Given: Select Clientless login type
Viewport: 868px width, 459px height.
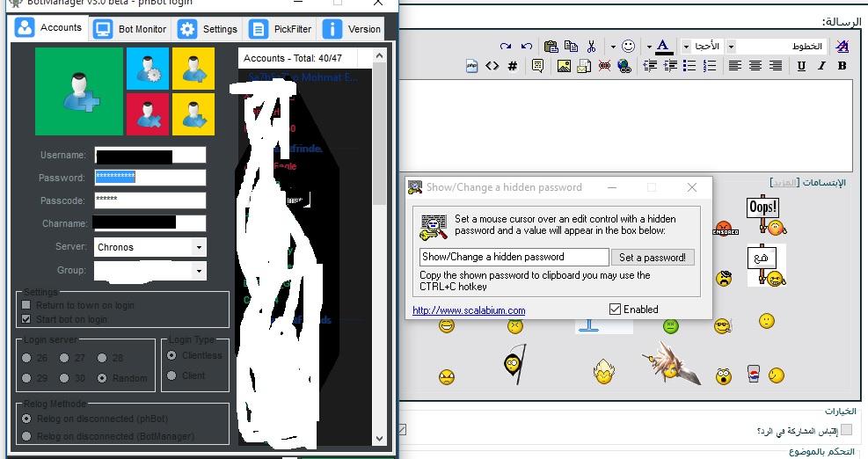Looking at the screenshot, I should [x=171, y=355].
